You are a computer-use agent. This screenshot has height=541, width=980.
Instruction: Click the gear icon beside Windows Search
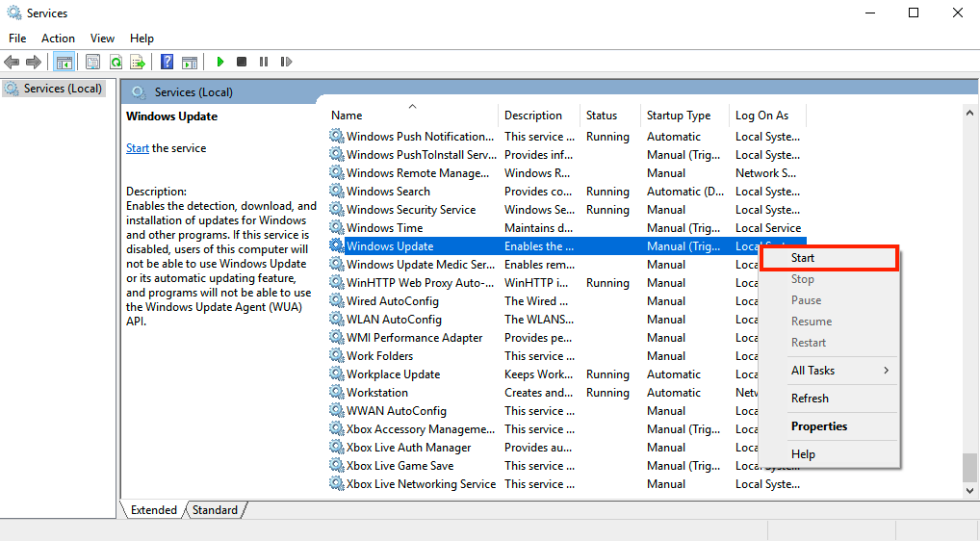[337, 191]
